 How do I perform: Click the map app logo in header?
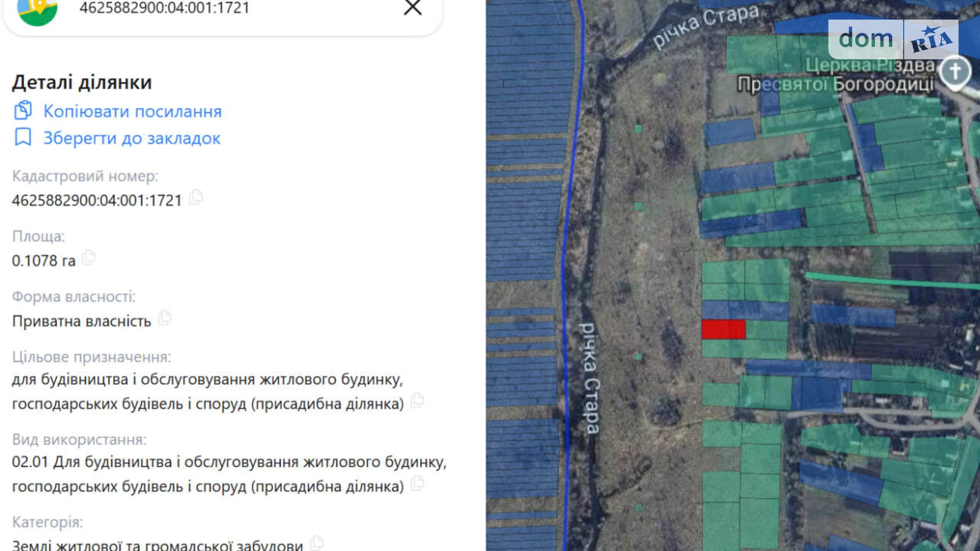[37, 11]
